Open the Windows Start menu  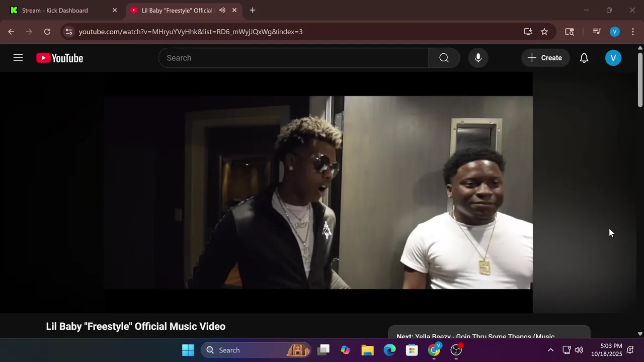(188, 350)
